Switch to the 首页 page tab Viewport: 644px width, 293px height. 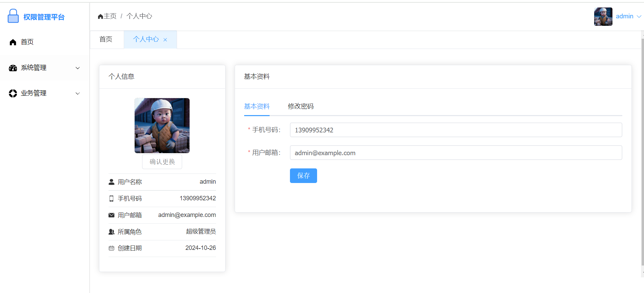106,39
